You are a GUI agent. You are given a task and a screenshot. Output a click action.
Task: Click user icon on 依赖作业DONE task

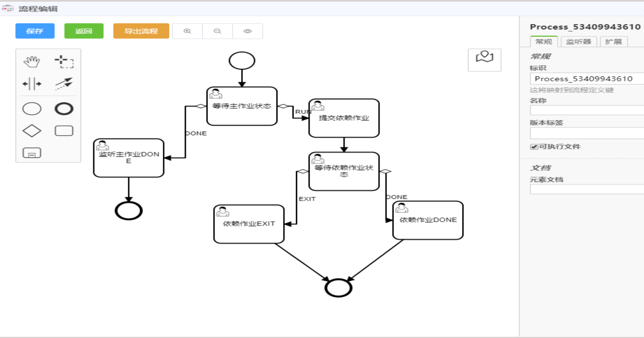[402, 208]
